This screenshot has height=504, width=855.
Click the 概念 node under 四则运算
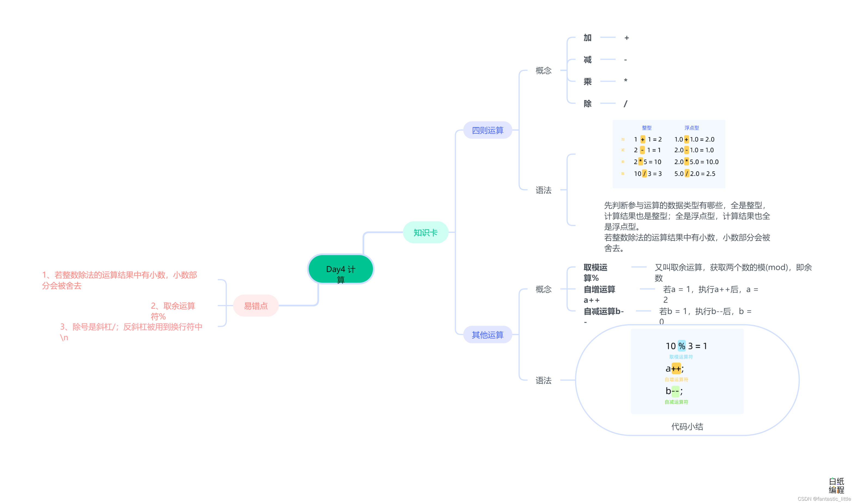pos(543,71)
